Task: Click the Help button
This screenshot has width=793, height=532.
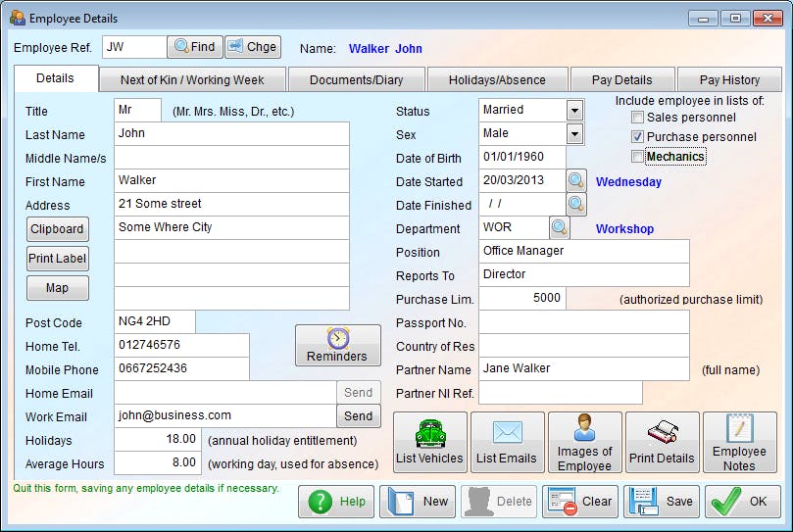Action: (336, 502)
